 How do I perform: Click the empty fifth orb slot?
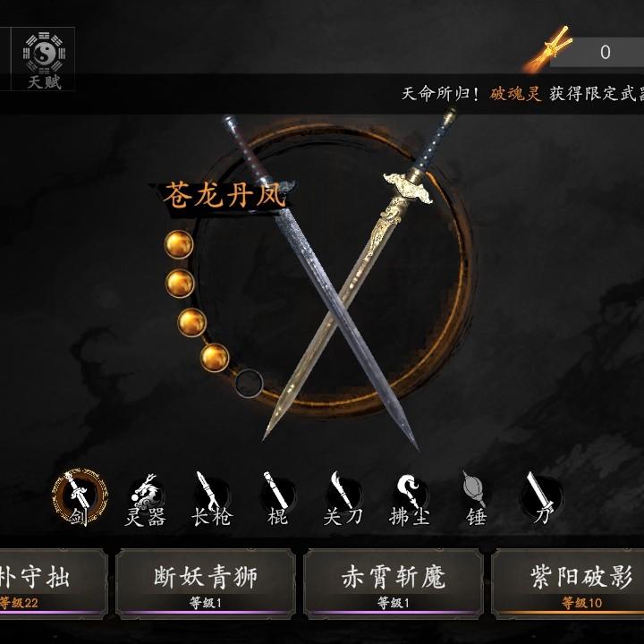[249, 383]
